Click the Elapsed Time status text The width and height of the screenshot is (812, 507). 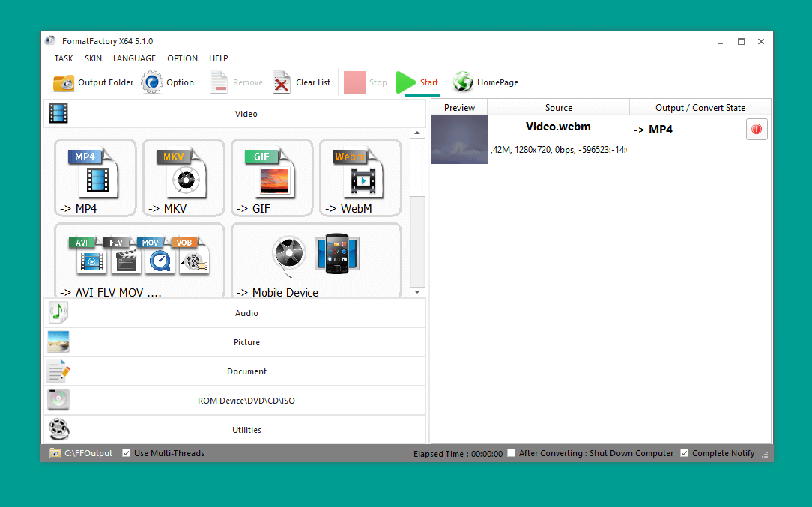point(458,454)
